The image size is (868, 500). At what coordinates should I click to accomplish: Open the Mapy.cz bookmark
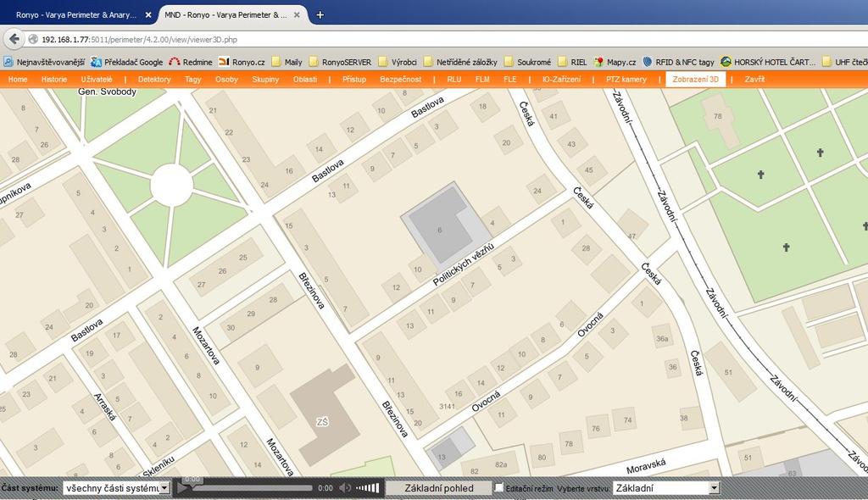(x=615, y=62)
